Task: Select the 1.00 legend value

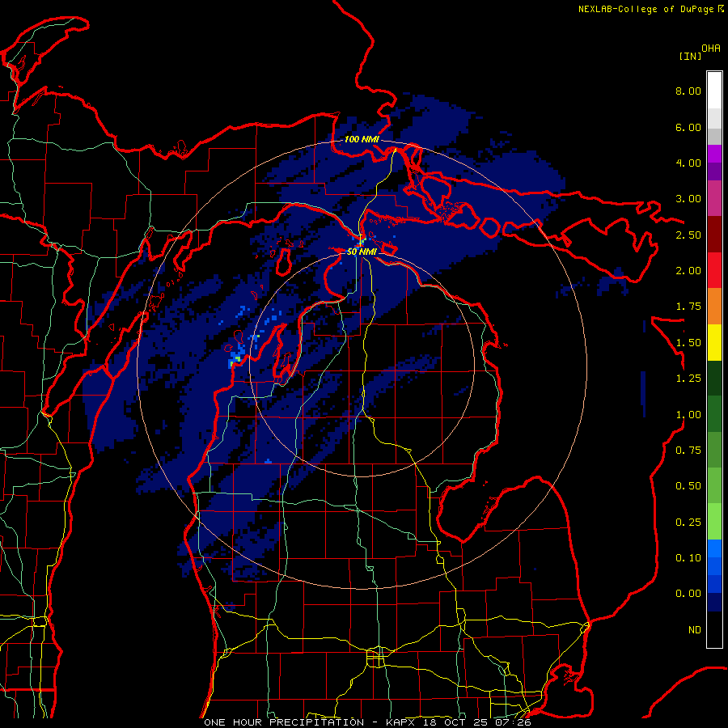Action: (688, 415)
